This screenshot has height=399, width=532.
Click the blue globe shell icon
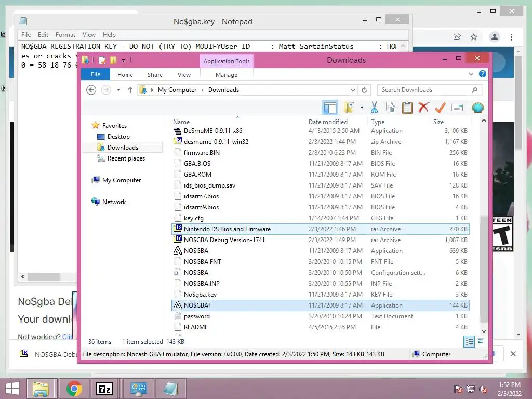tap(477, 108)
